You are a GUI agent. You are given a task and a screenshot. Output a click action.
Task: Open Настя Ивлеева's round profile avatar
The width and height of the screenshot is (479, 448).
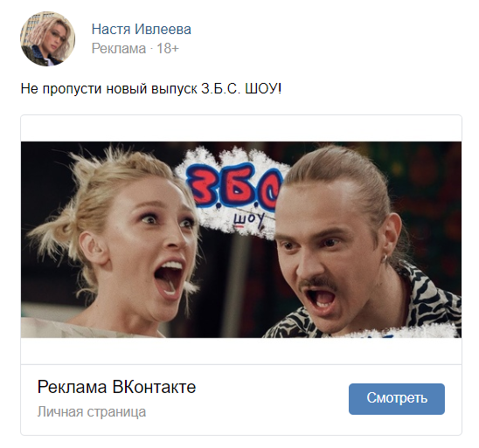click(48, 38)
